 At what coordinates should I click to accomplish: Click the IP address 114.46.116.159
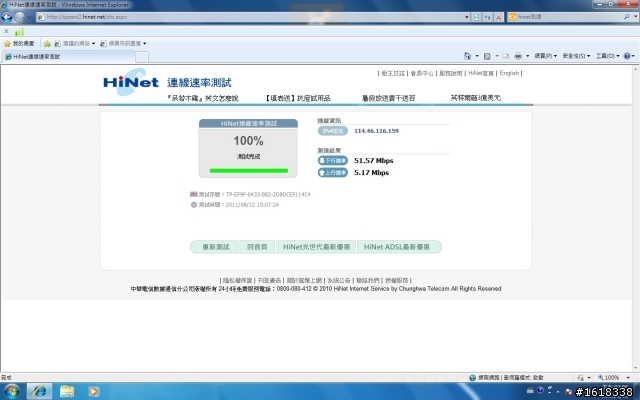(376, 131)
